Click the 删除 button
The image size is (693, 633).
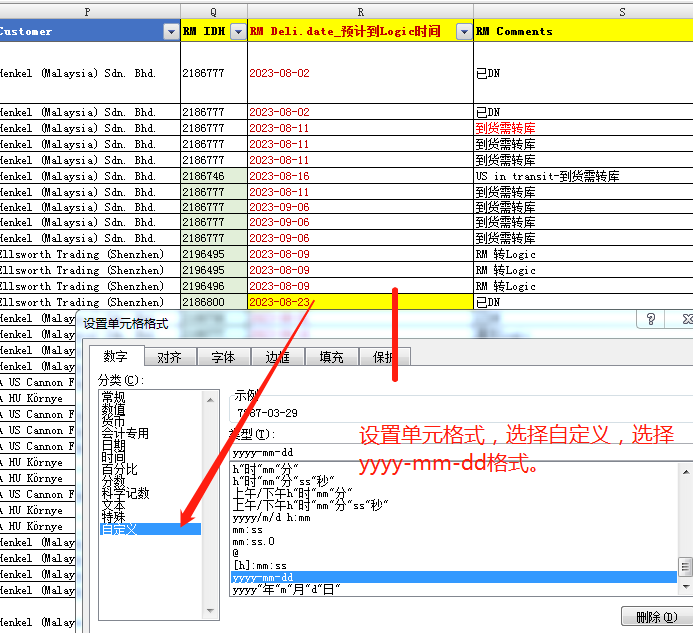tap(656, 616)
